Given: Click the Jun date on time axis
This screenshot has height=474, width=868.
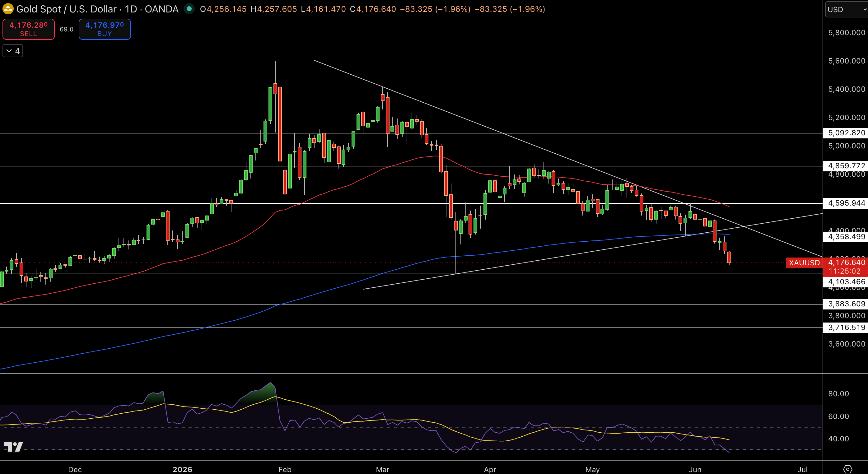Looking at the screenshot, I should point(695,469).
